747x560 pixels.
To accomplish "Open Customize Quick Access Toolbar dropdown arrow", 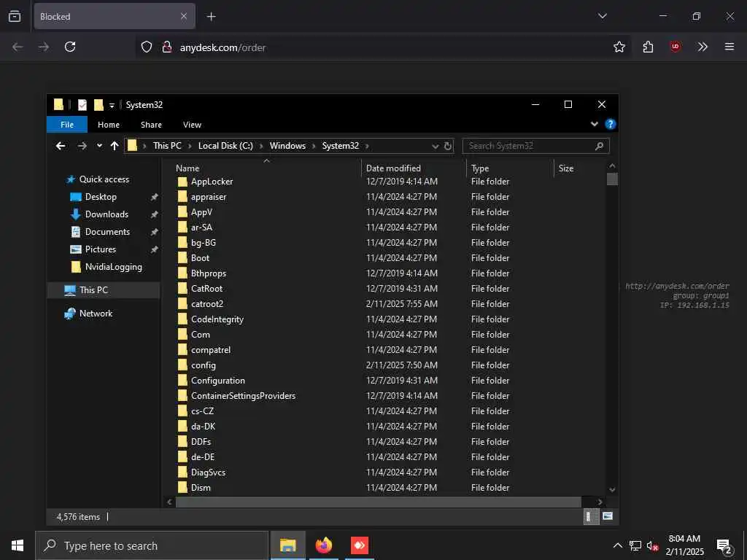I will click(x=112, y=105).
